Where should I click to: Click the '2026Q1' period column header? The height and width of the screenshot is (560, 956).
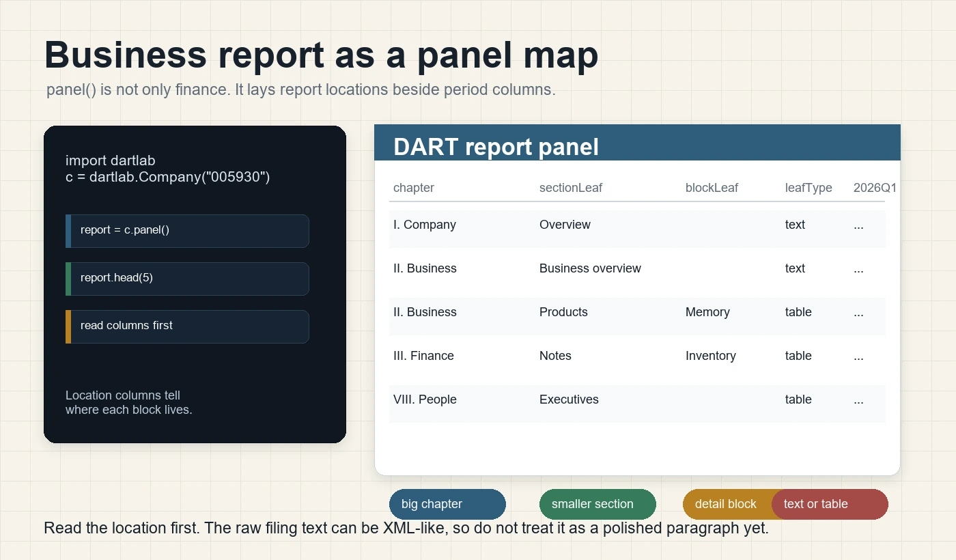pos(875,188)
